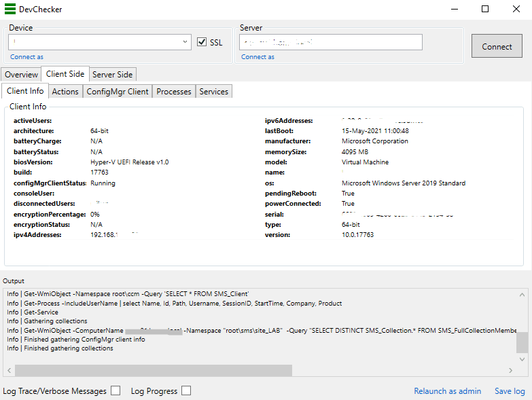The image size is (532, 400).
Task: Open the Actions sub-tab
Action: tap(65, 92)
